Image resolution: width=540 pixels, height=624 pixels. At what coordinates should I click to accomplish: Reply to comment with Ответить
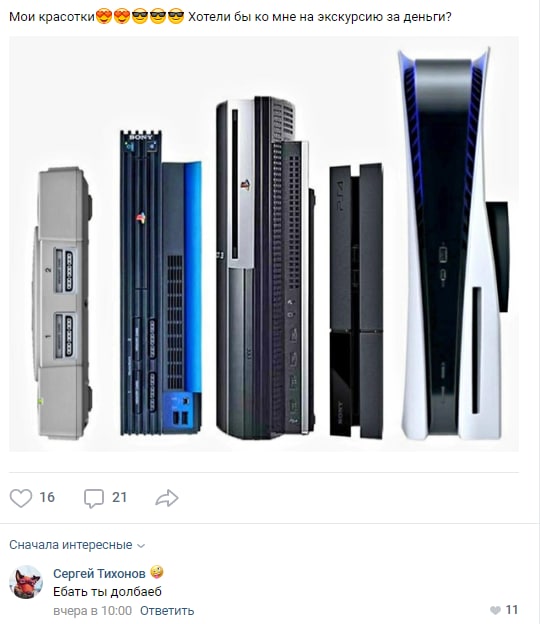click(167, 610)
